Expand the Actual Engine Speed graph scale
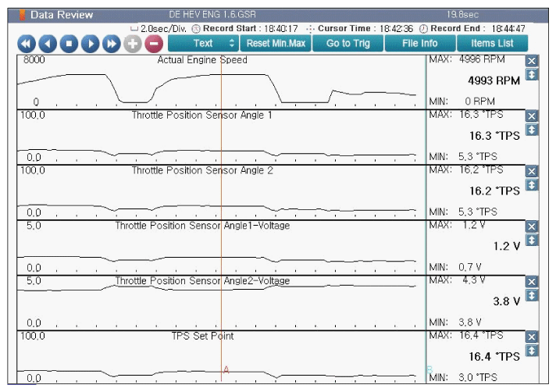 click(532, 74)
